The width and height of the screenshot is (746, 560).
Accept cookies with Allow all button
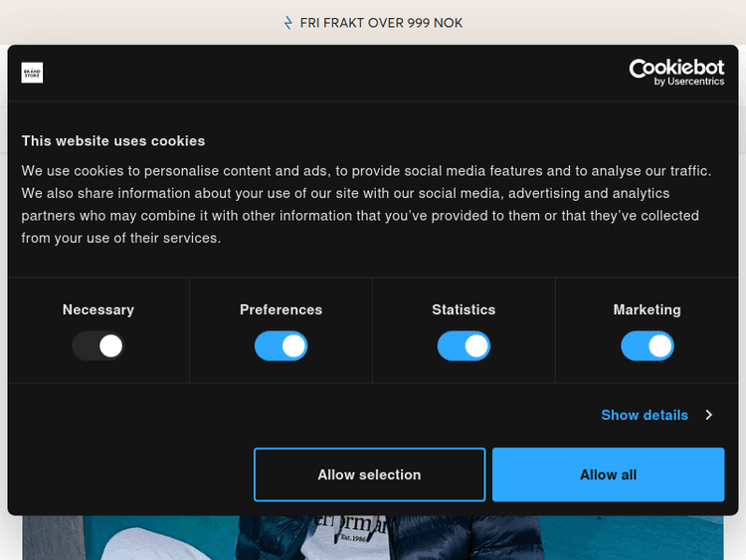608,474
